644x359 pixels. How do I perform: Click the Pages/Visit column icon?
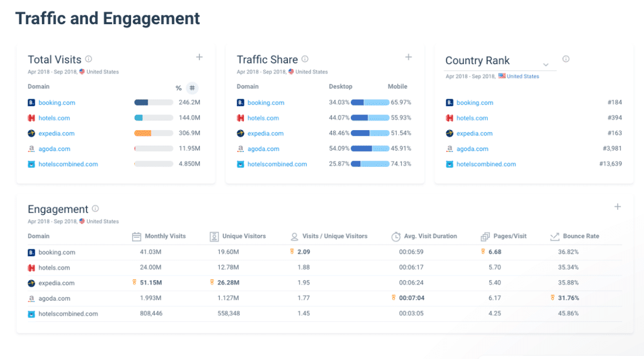(x=485, y=237)
